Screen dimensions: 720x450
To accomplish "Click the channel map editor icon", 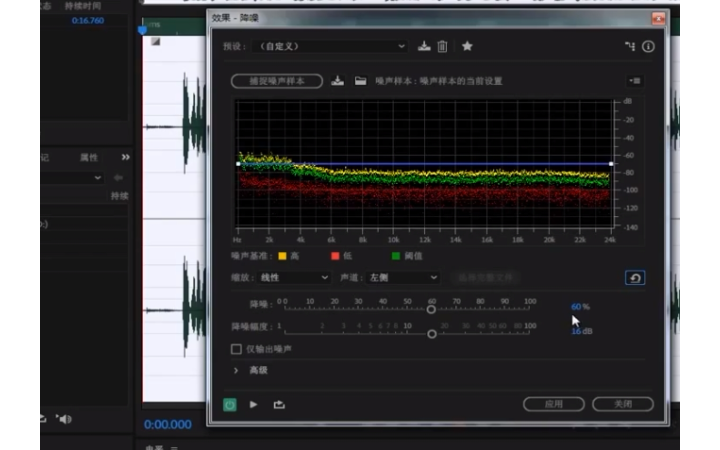I will tap(629, 46).
